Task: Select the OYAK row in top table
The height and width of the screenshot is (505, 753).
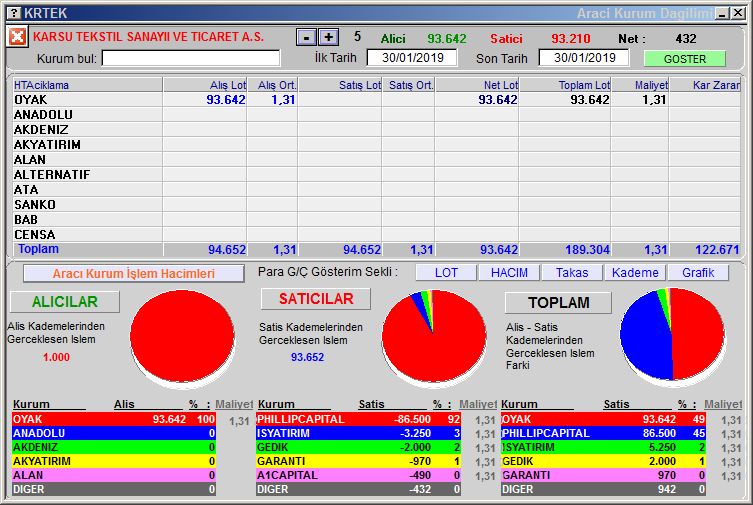Action: [x=376, y=100]
